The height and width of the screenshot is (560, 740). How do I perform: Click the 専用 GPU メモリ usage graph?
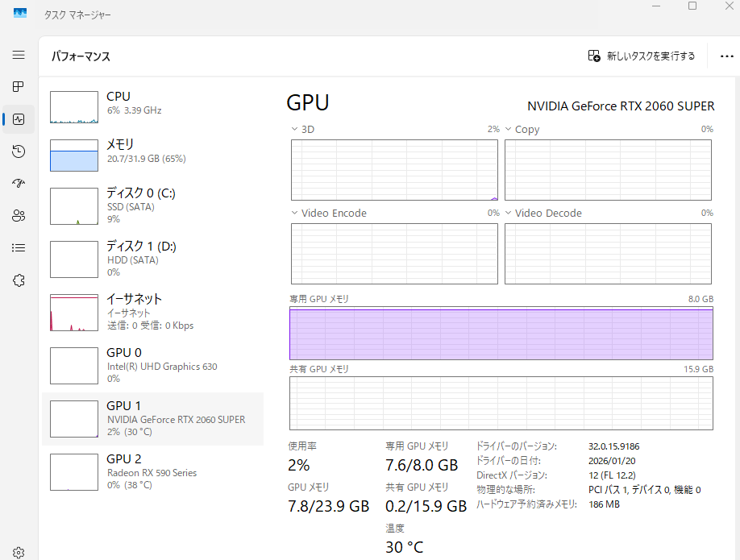click(501, 334)
